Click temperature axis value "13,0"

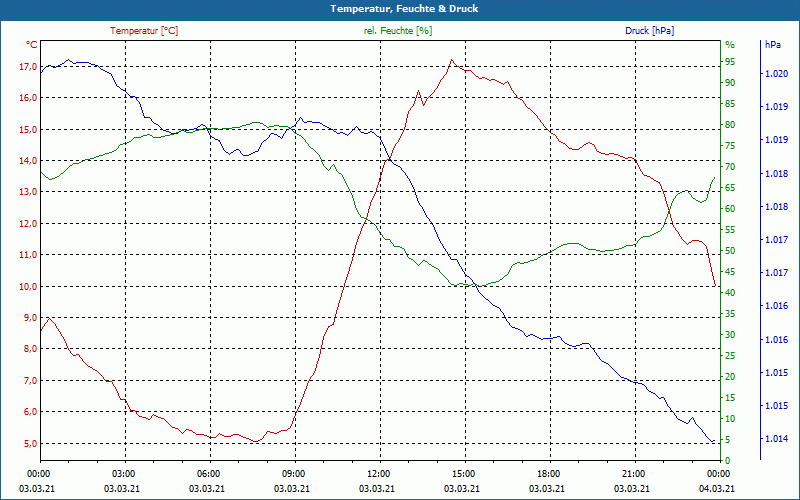(x=28, y=192)
